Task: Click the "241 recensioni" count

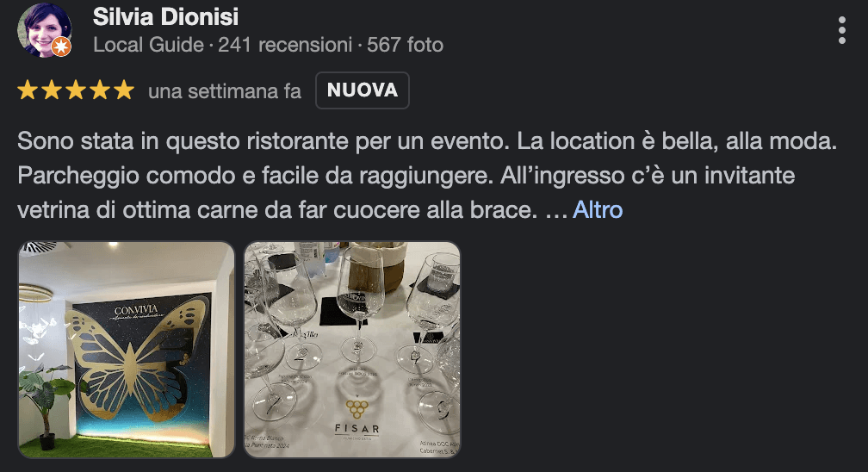Action: [x=285, y=45]
